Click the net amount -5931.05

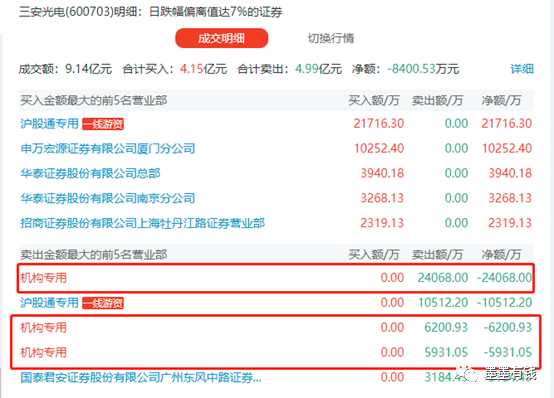[x=508, y=352]
